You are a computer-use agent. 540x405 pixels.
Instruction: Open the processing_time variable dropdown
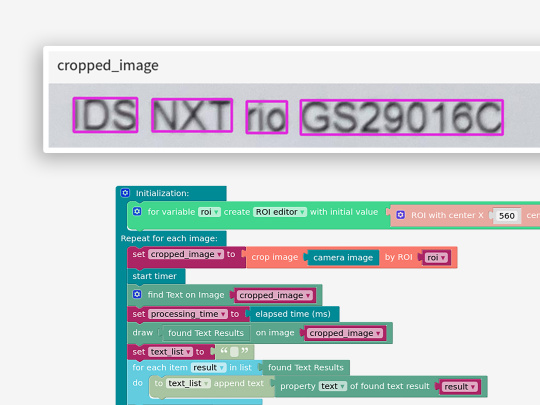pyautogui.click(x=188, y=314)
